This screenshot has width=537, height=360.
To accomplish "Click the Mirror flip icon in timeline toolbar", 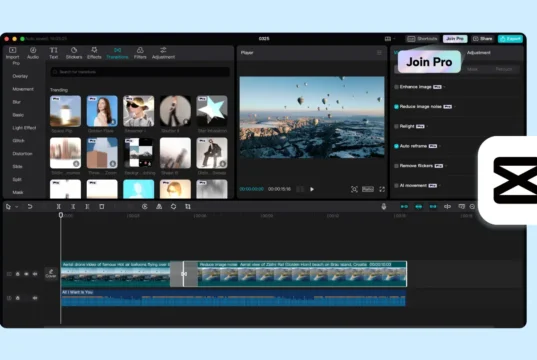I will (x=159, y=207).
